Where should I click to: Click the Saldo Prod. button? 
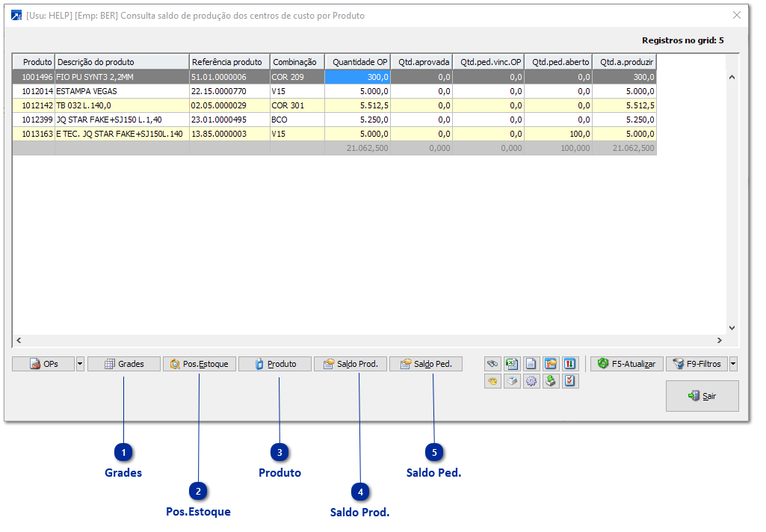(350, 364)
